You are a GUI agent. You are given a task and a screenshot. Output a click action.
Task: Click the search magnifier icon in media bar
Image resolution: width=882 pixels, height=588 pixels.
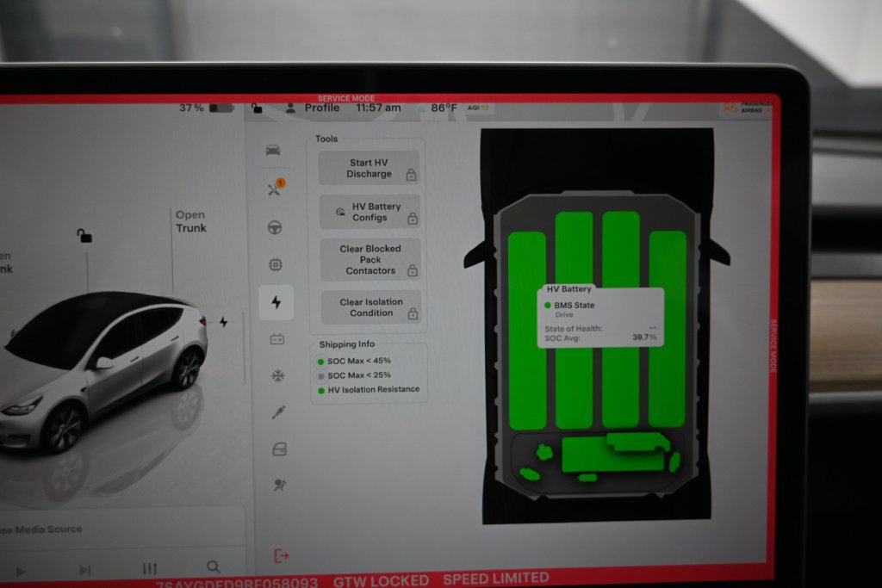click(214, 566)
